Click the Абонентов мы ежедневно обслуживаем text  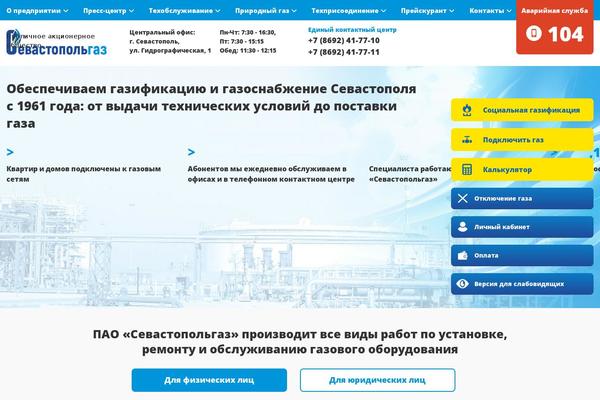pos(271,174)
